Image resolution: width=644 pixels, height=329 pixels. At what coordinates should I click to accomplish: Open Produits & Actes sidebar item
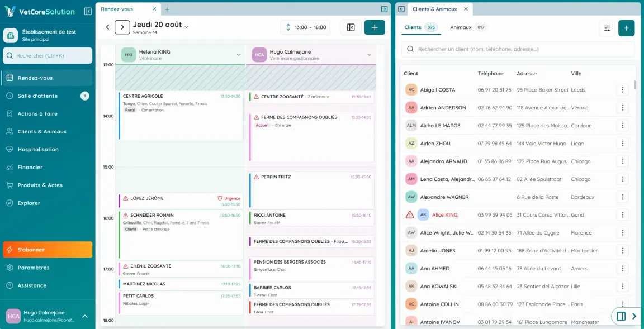48,185
